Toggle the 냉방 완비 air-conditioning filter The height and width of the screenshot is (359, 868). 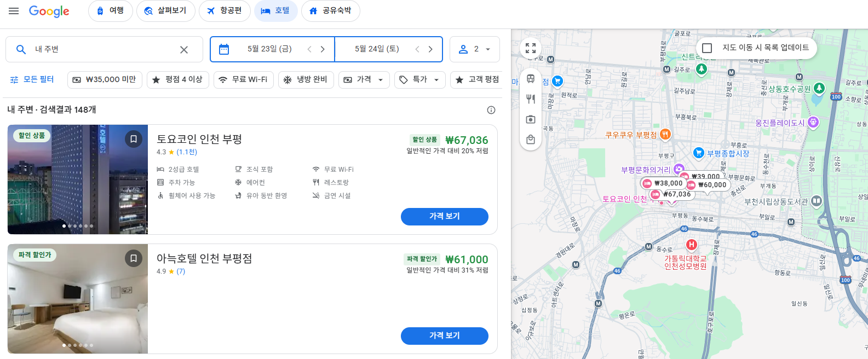pos(306,80)
